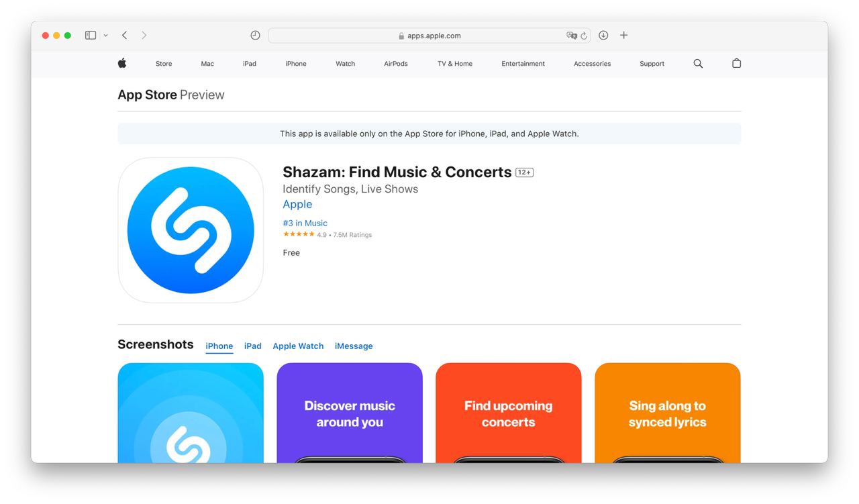
Task: Open the shopping bag icon
Action: click(736, 63)
